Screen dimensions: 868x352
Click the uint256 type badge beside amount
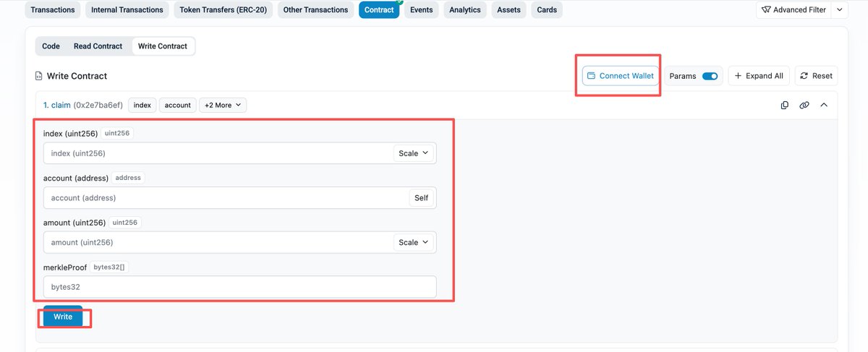(125, 223)
